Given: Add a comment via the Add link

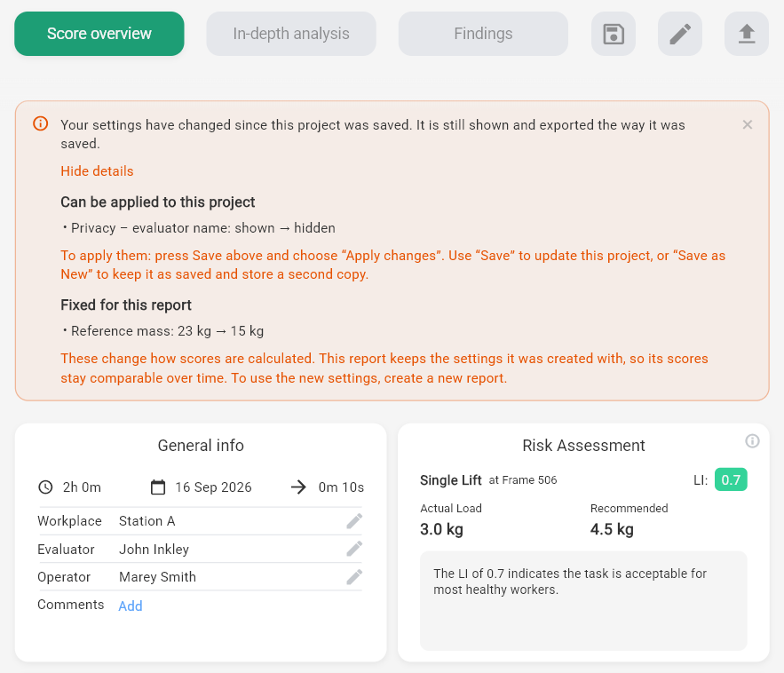Looking at the screenshot, I should (131, 606).
